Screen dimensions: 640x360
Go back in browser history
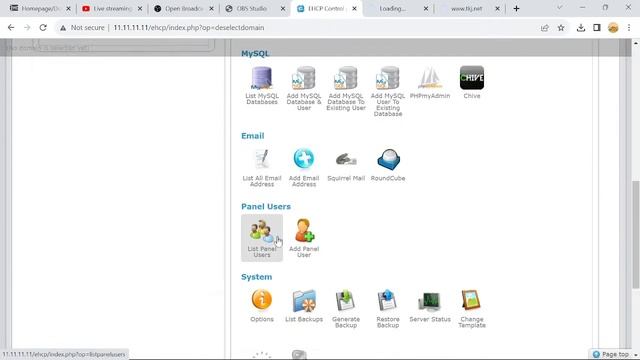11,28
